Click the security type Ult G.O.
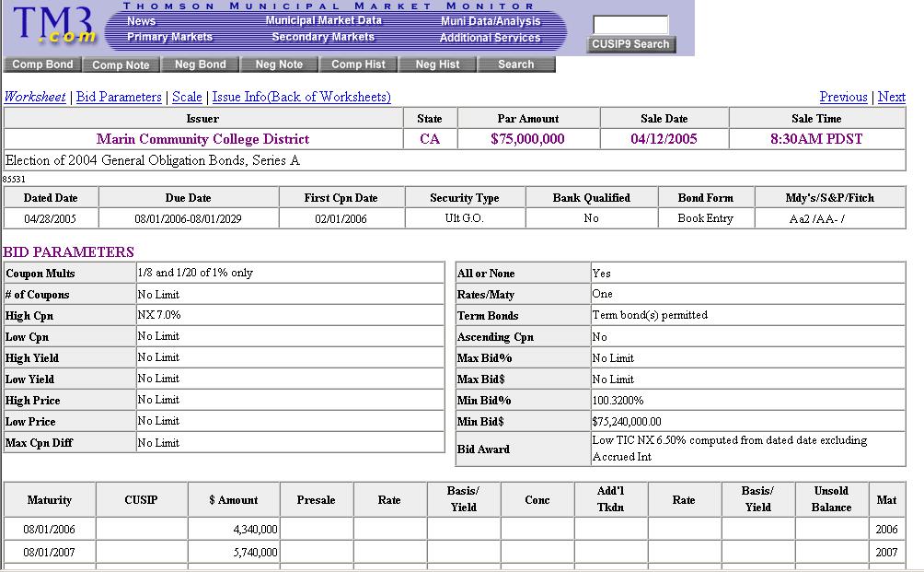The width and height of the screenshot is (924, 572). [465, 218]
